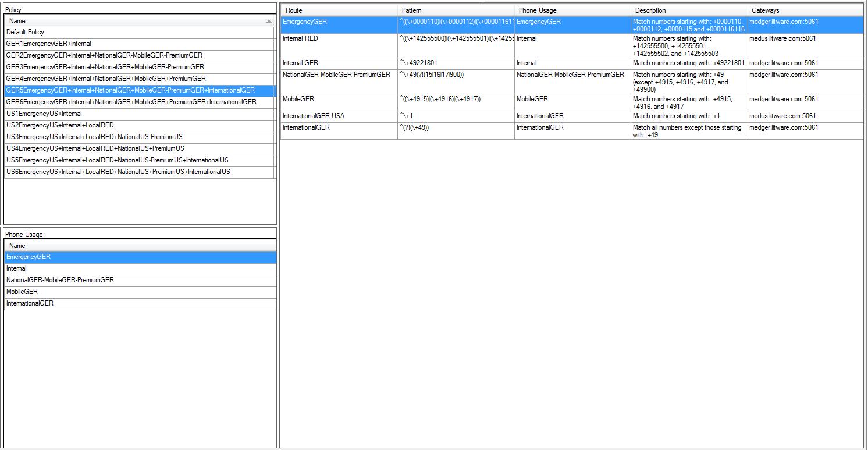
Task: Select the InternationalGER-USA route row
Action: pos(572,116)
